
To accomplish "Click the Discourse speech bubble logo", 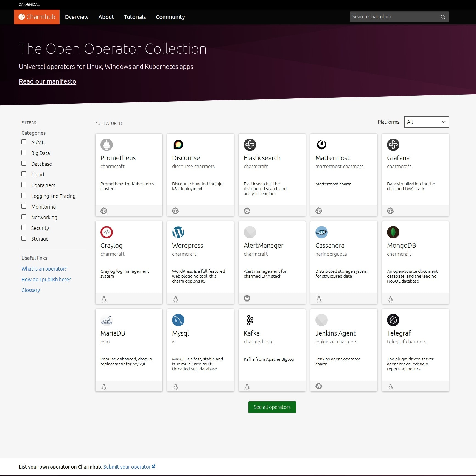I will 178,145.
